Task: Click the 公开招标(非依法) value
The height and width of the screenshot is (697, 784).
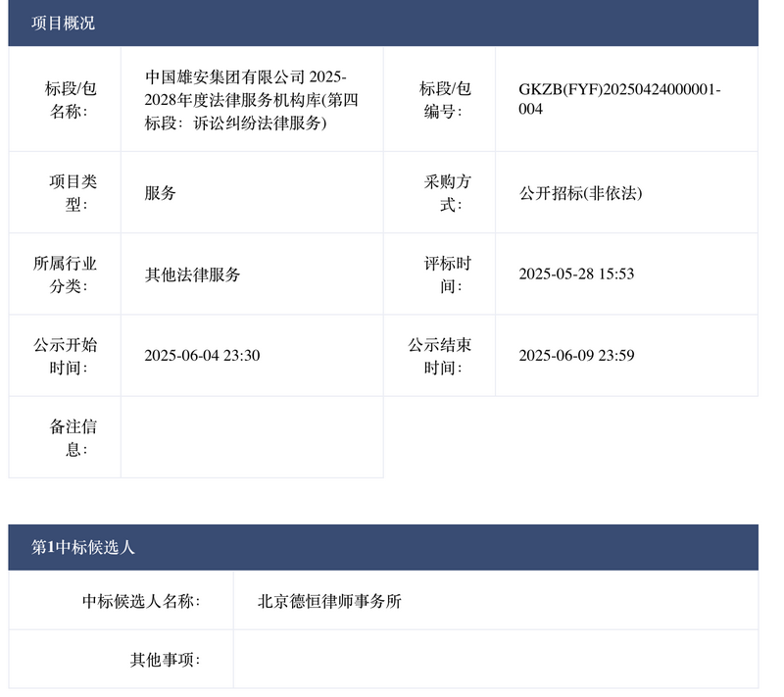Action: tap(580, 193)
